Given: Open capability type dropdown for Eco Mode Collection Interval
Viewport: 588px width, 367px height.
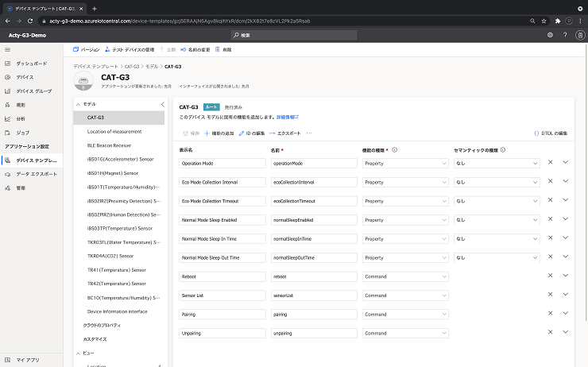Looking at the screenshot, I should [x=405, y=182].
